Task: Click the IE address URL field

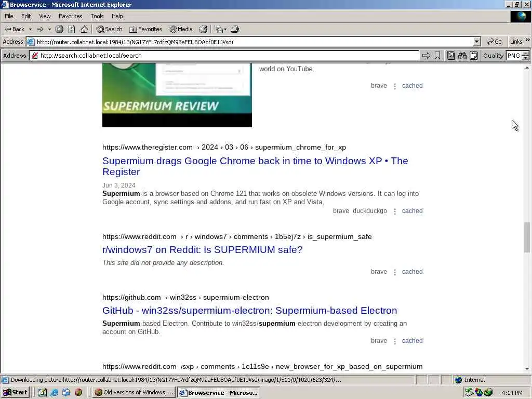Action: pyautogui.click(x=254, y=42)
